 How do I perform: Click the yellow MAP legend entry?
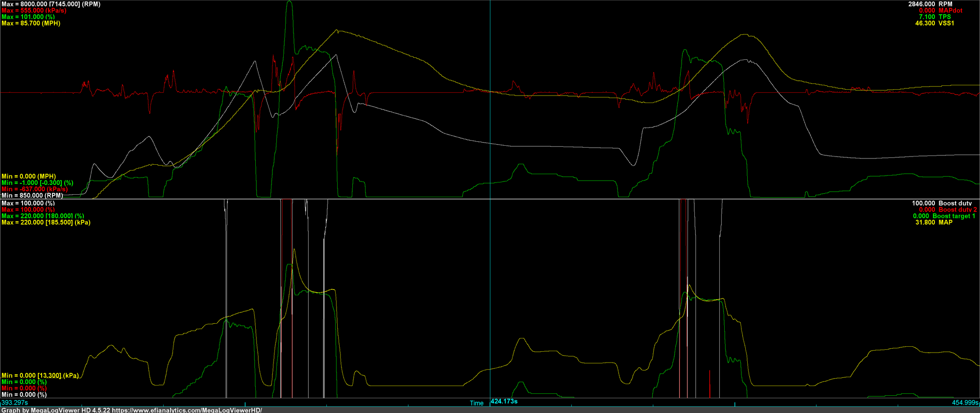tap(945, 222)
